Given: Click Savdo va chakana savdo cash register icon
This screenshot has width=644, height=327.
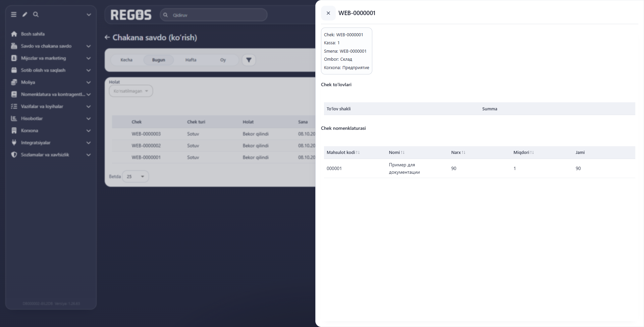Looking at the screenshot, I should (14, 46).
